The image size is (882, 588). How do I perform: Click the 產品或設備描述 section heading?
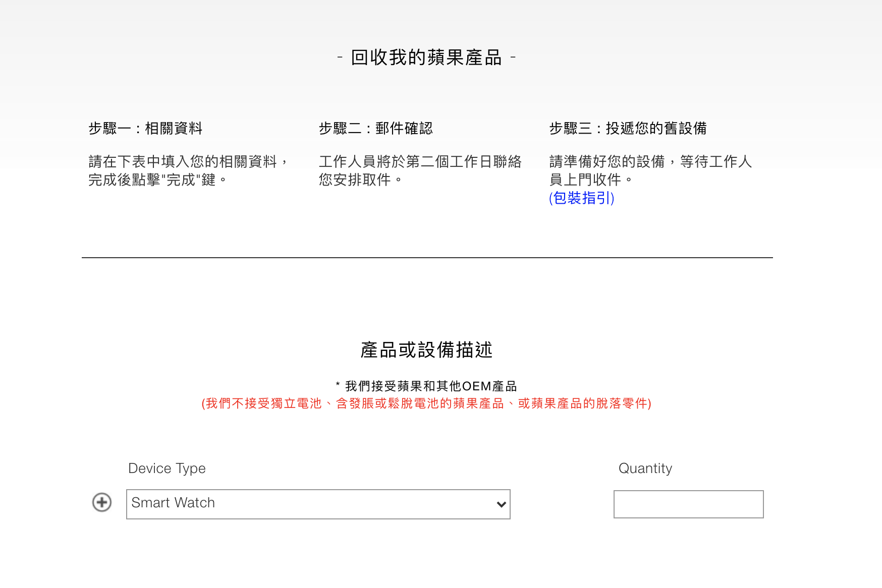click(426, 349)
